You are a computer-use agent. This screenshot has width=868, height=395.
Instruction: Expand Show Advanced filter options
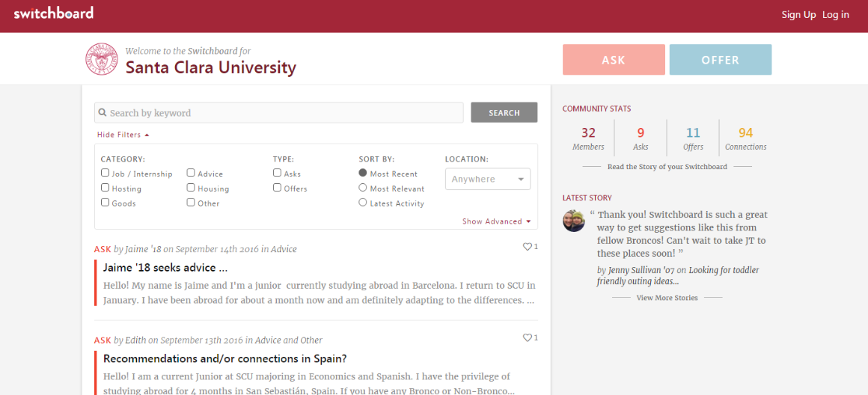496,221
